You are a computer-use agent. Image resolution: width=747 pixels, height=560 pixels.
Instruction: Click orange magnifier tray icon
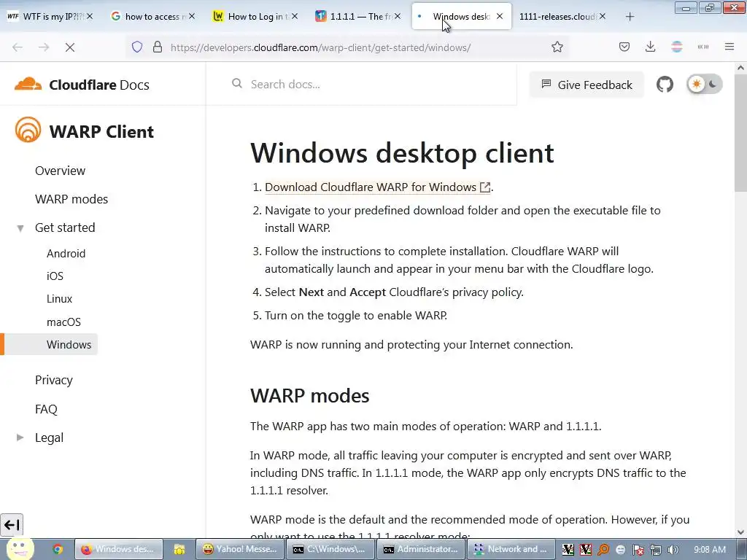(x=603, y=550)
